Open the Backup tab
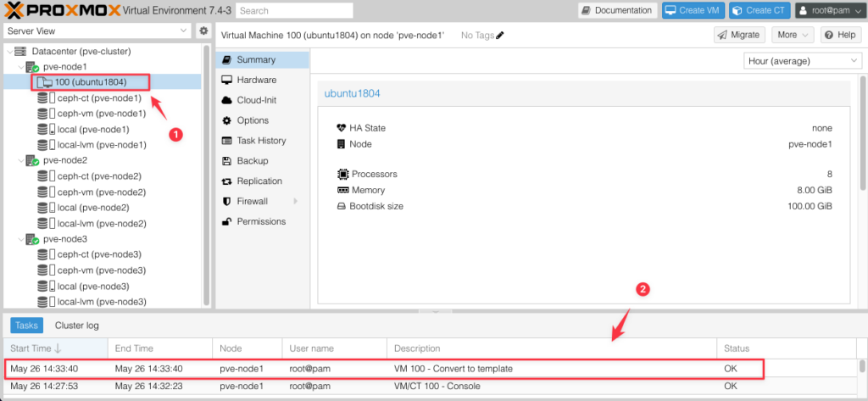Viewport: 868px width, 401px height. (x=263, y=160)
